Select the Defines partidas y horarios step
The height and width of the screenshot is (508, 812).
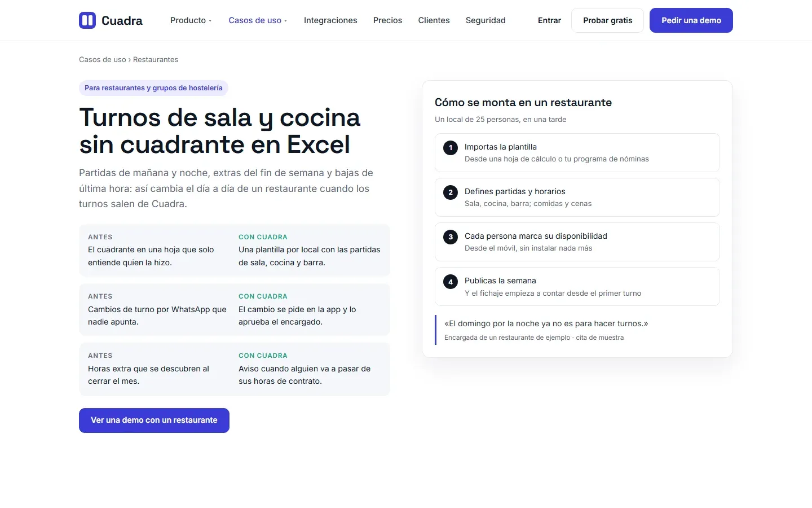coord(577,197)
